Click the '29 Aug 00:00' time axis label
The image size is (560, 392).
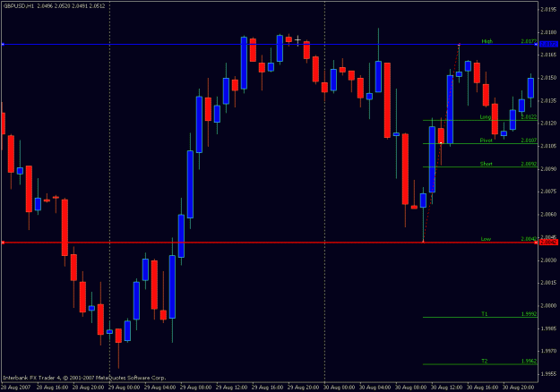(x=124, y=387)
